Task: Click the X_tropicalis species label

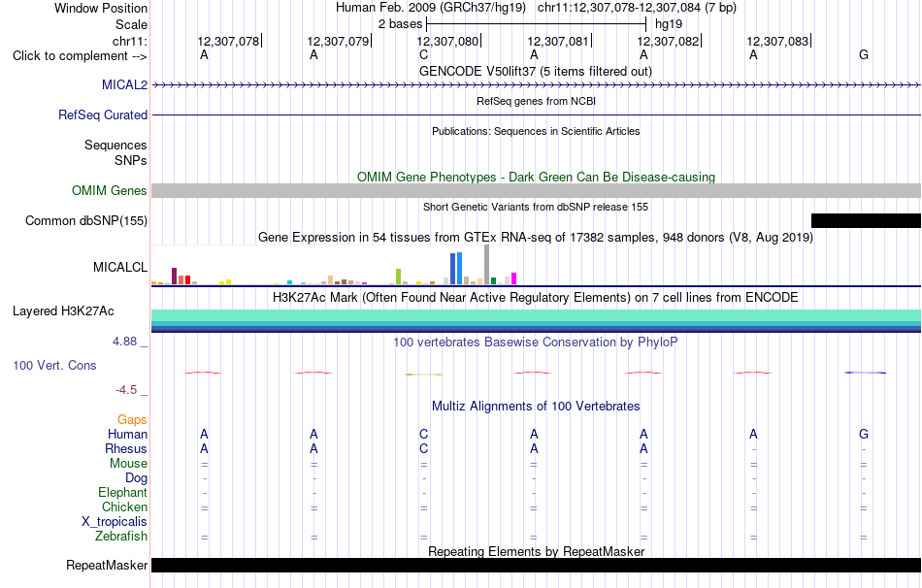Action: [115, 522]
